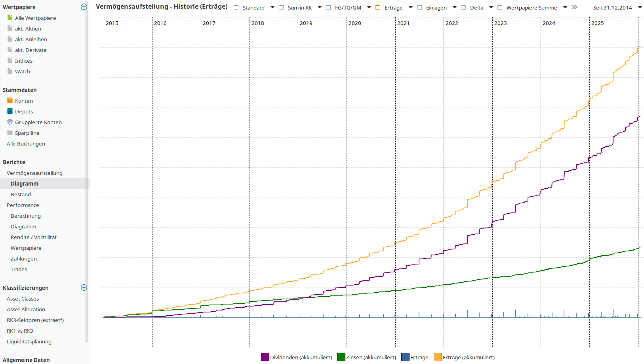Click the plus icon next to Klassifizierungen

pyautogui.click(x=84, y=287)
